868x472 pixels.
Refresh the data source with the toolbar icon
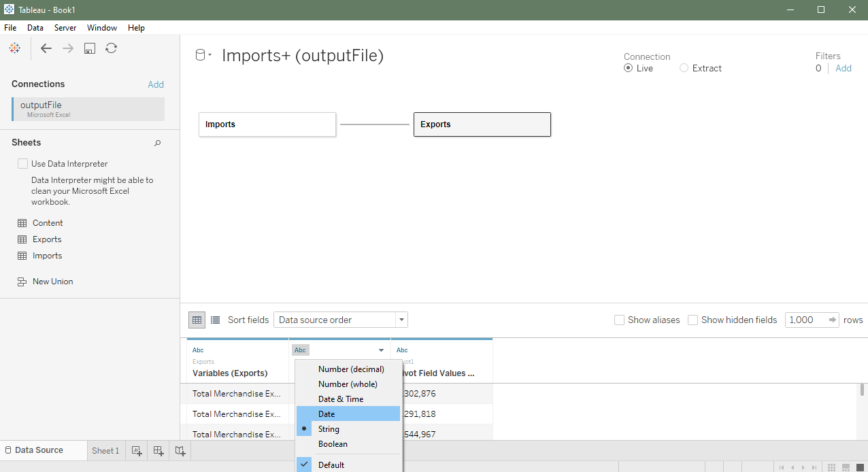[112, 48]
